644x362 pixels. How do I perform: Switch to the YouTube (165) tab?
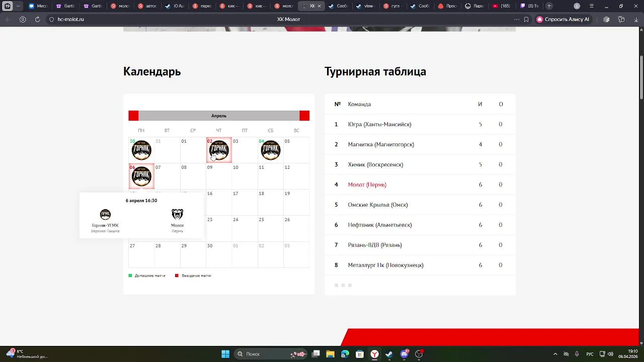pyautogui.click(x=501, y=6)
